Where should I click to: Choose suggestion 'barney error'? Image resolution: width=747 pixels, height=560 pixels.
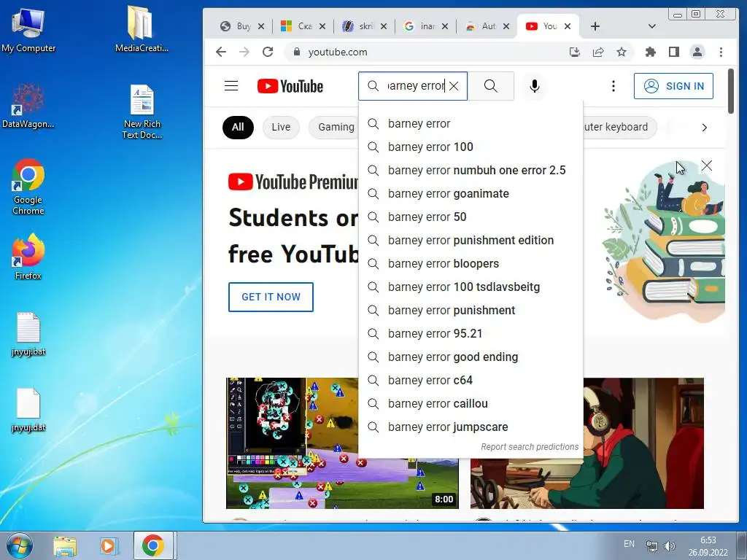tap(471, 124)
